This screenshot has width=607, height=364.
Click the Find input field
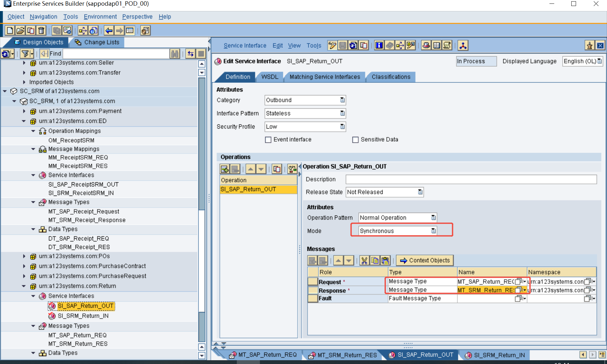pos(116,54)
